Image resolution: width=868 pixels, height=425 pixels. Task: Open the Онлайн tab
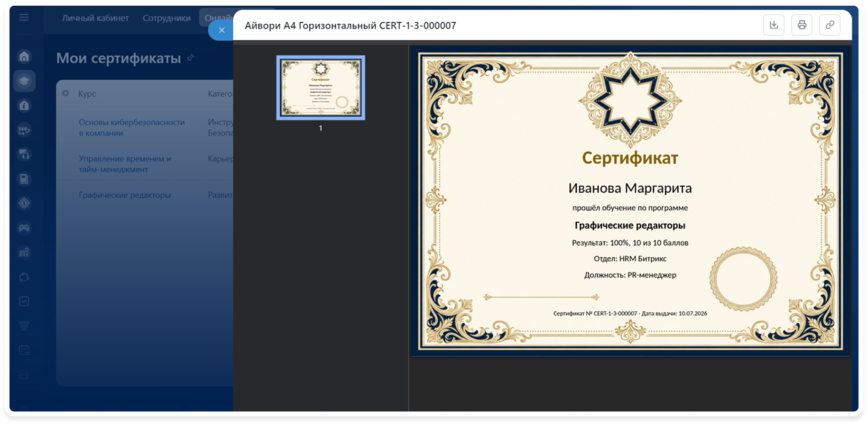coord(217,18)
